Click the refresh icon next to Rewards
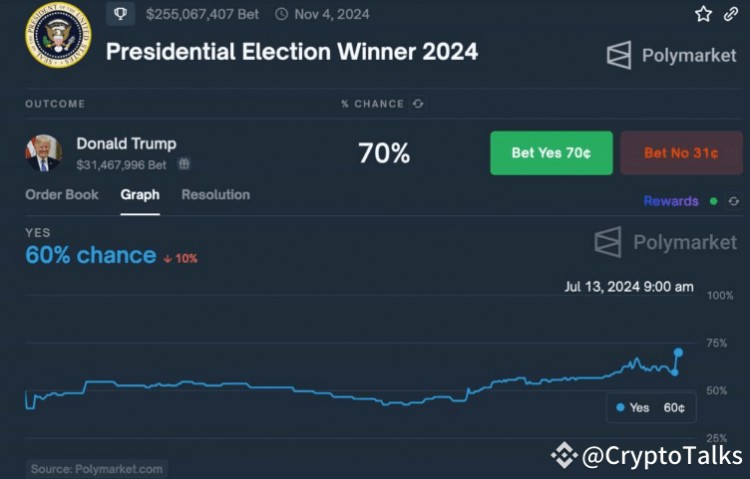 [x=734, y=201]
